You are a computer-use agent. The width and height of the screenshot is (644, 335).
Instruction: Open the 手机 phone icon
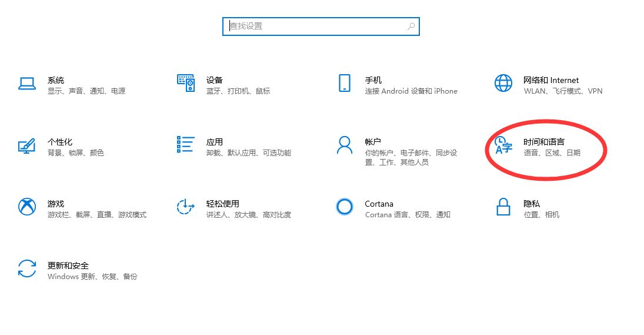pos(345,83)
